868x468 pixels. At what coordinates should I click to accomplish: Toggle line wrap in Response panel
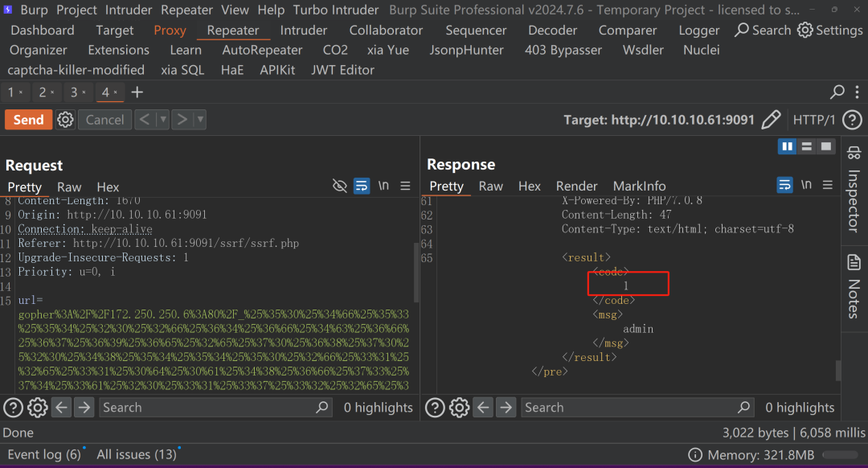point(784,184)
